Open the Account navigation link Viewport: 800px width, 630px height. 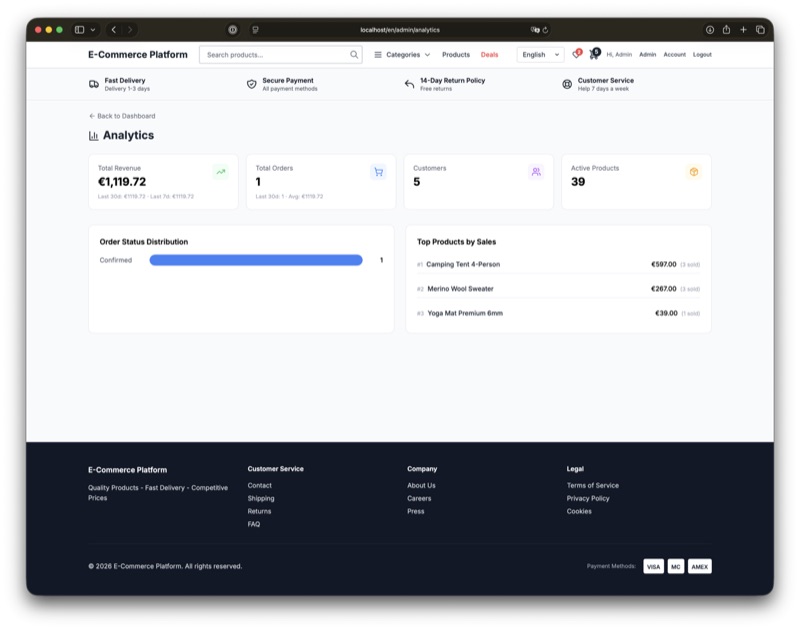[x=674, y=54]
